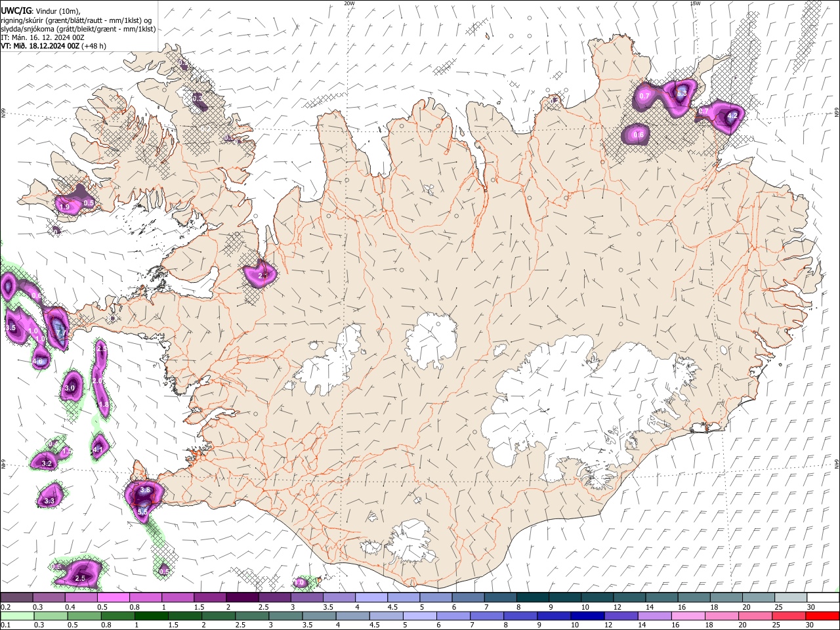840x630 pixels.
Task: Click the pale green 0.1–0.3 rain legend swatch
Action: 16,616
